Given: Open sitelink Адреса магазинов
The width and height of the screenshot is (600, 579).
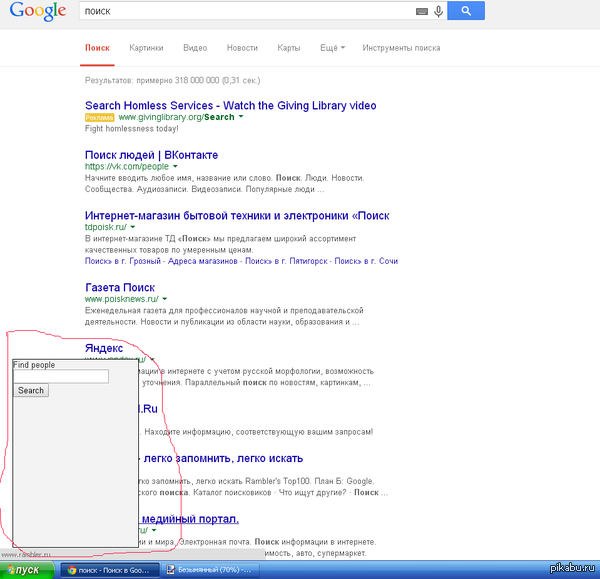Looking at the screenshot, I should 203,261.
